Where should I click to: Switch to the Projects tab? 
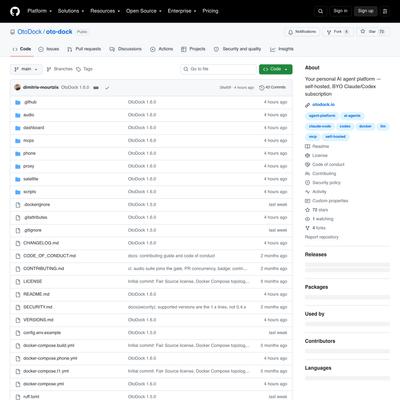pos(193,49)
